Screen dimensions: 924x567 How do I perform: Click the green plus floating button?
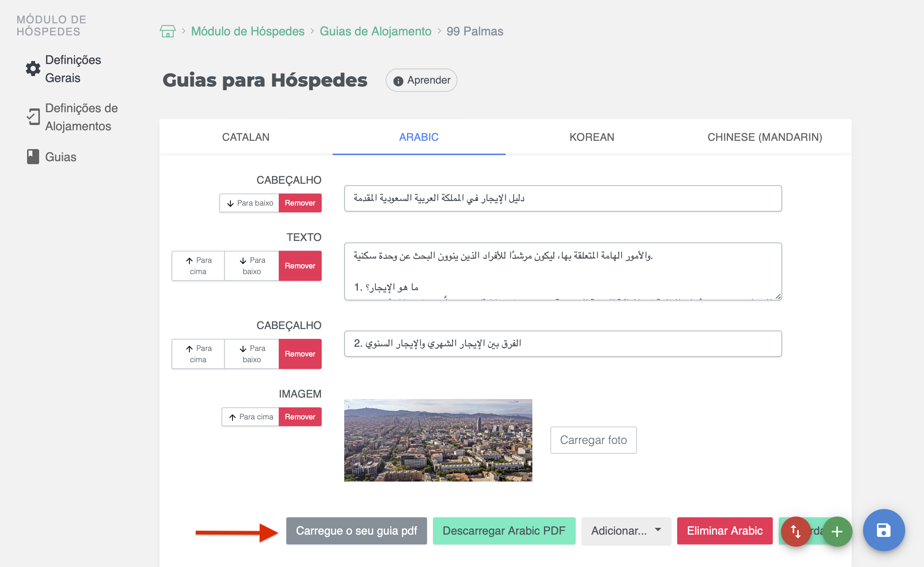coord(837,532)
